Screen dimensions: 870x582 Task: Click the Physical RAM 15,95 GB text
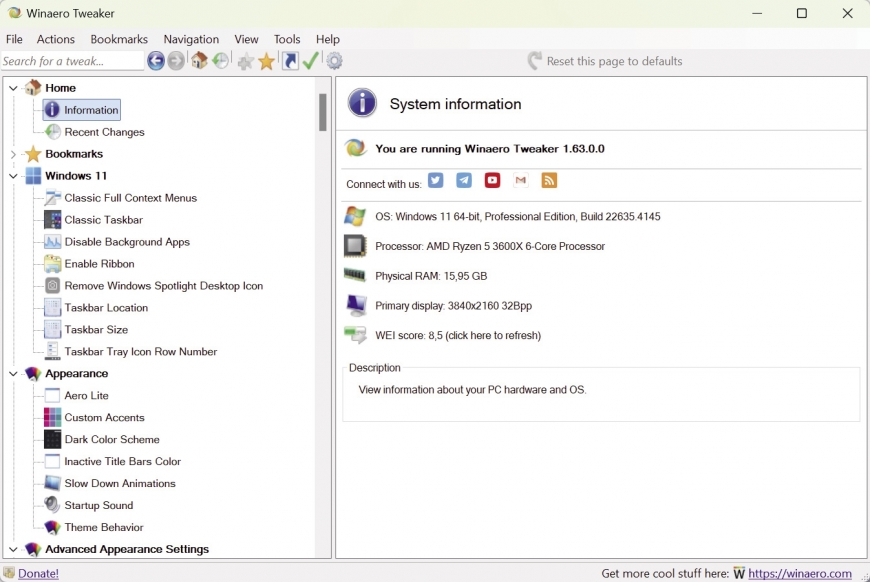click(x=431, y=276)
